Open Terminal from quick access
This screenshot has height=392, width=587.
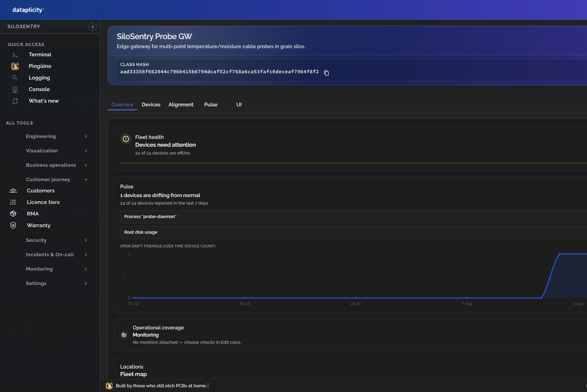point(40,55)
